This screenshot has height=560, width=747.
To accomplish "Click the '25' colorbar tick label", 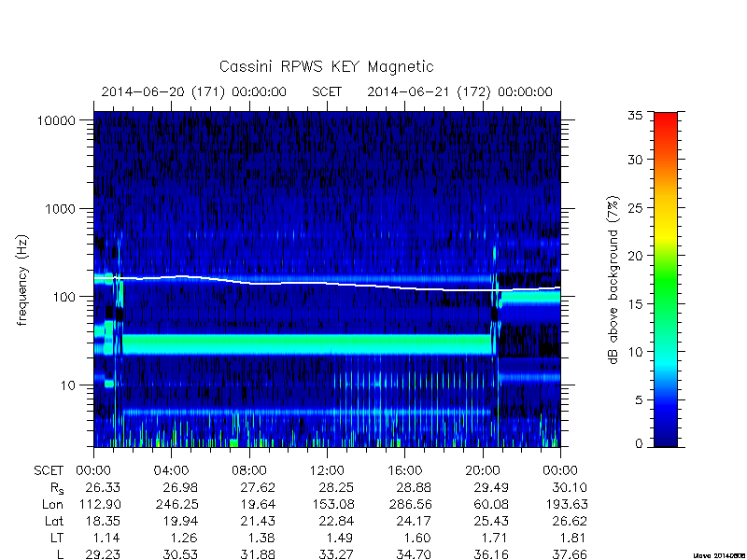I will (x=635, y=208).
